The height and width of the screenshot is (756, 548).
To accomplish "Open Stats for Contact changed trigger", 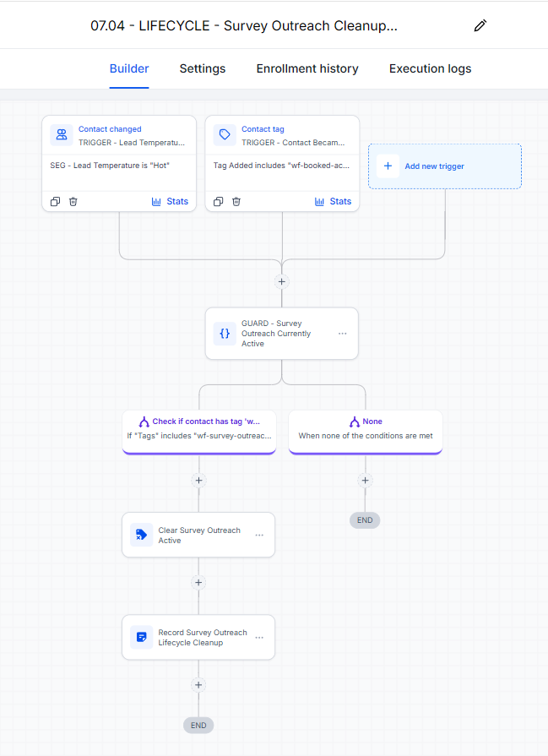I will (x=170, y=202).
